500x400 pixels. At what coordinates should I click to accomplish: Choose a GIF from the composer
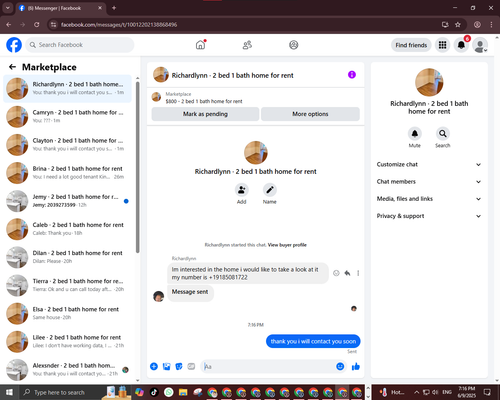click(191, 367)
